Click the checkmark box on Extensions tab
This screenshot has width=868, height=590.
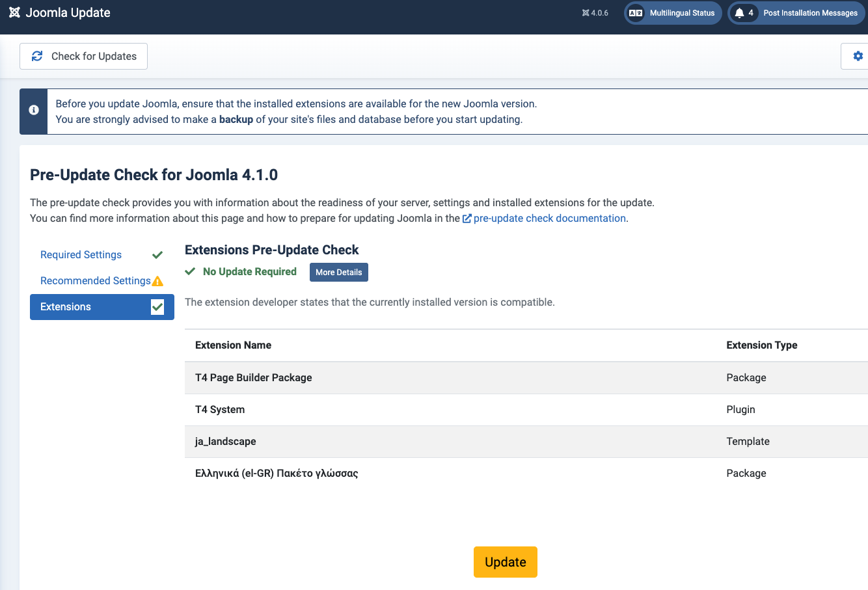click(x=157, y=307)
